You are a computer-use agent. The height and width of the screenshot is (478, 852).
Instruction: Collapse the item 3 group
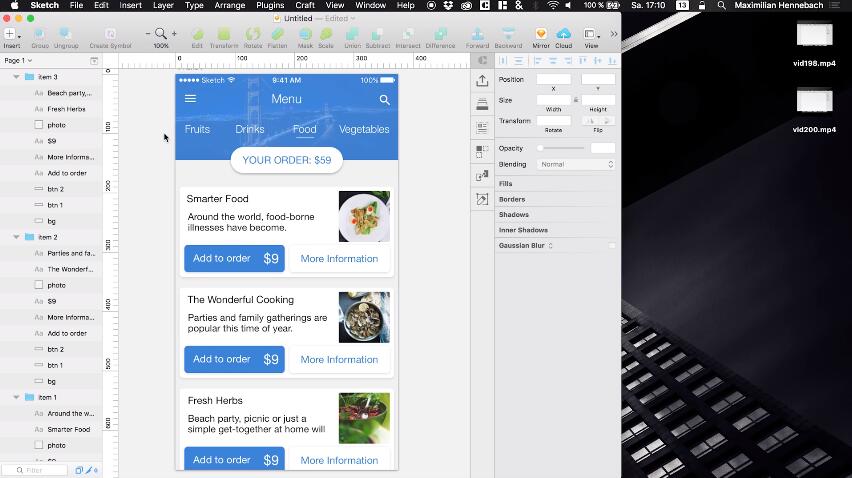click(x=16, y=77)
